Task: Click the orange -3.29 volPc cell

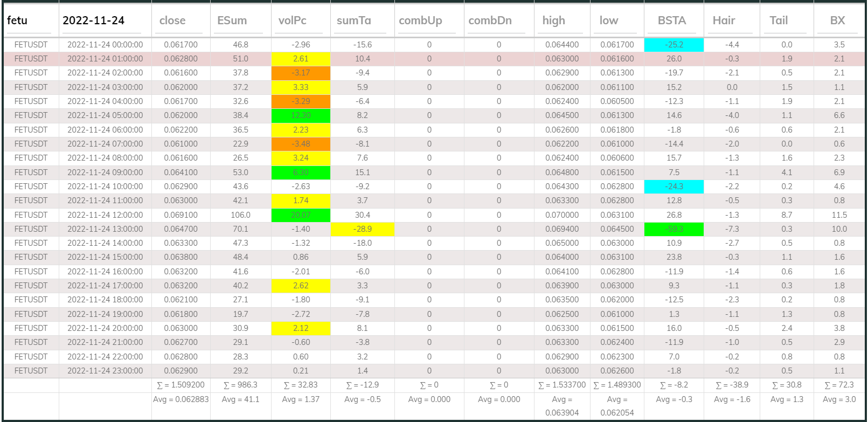Action: click(301, 101)
